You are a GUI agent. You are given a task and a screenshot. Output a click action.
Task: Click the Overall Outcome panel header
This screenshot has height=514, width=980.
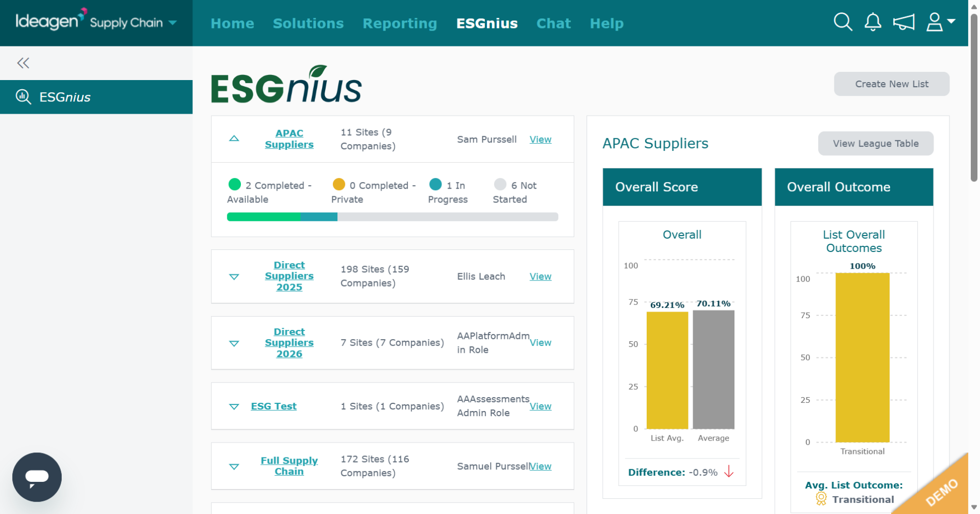coord(854,187)
